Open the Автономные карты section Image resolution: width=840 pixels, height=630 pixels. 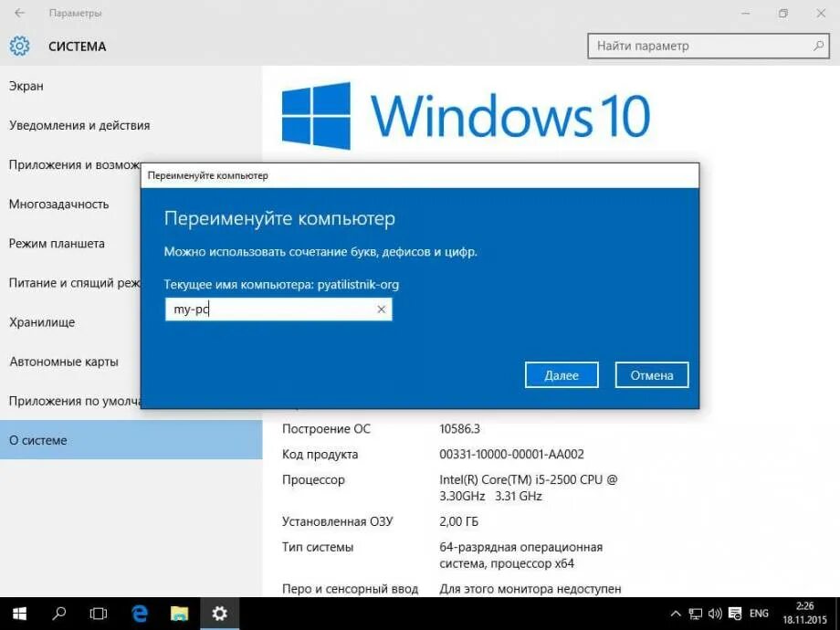pos(70,362)
